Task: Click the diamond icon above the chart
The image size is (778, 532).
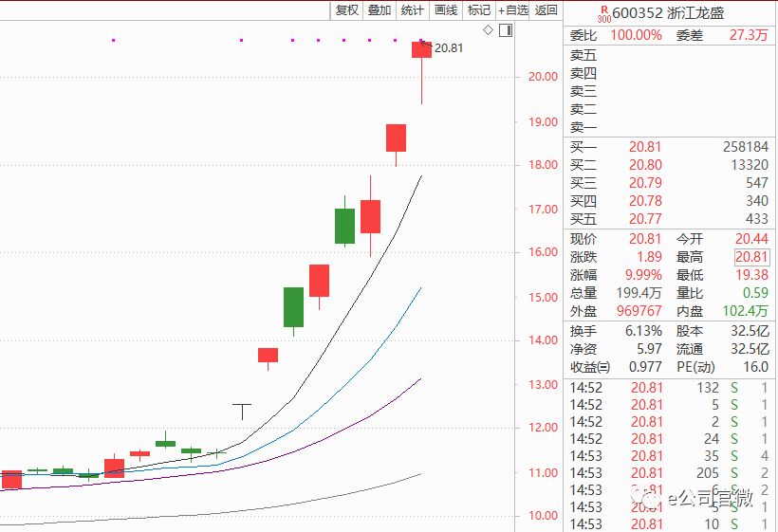Action: pyautogui.click(x=489, y=30)
